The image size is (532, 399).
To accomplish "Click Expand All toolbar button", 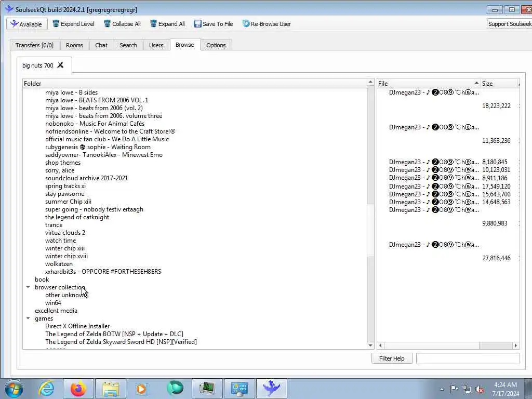I will pos(168,24).
